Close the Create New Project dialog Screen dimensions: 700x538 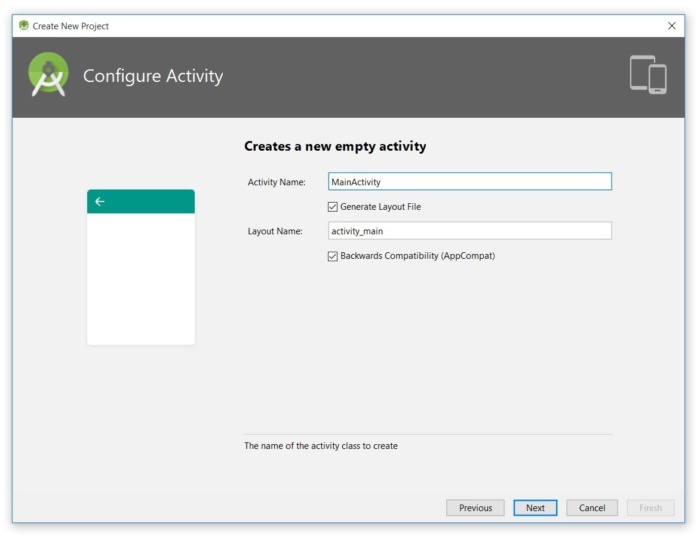671,26
